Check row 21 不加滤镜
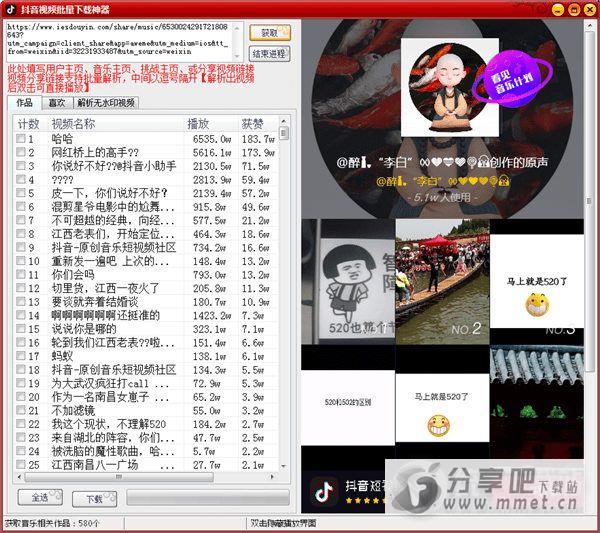 pos(21,410)
